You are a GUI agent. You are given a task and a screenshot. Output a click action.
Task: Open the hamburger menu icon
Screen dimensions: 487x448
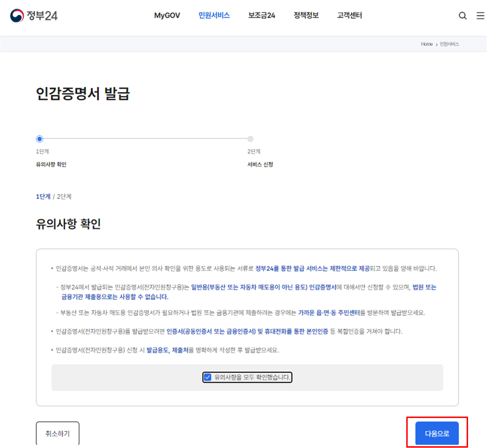(x=479, y=16)
